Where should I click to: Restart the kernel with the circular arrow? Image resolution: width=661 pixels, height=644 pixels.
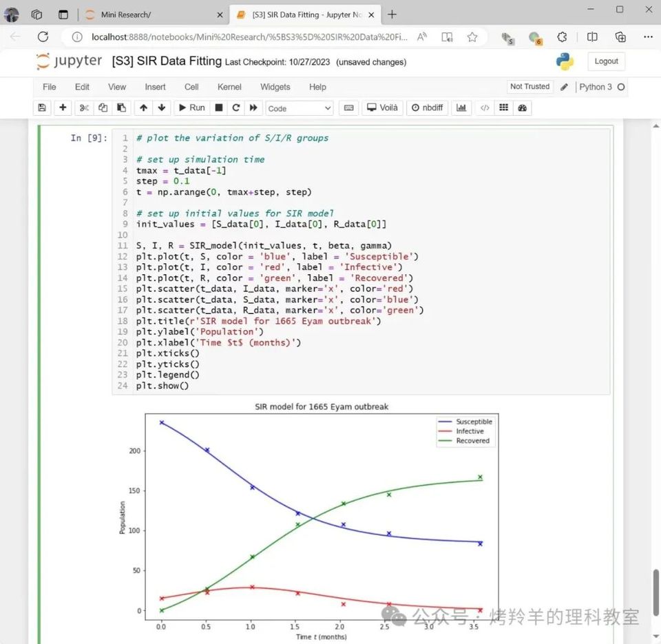[236, 108]
